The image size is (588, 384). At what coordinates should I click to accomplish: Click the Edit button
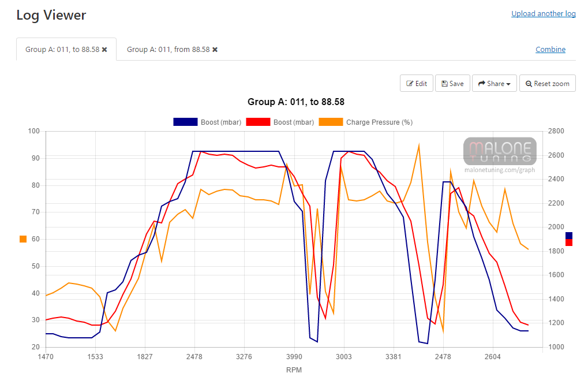click(x=417, y=83)
